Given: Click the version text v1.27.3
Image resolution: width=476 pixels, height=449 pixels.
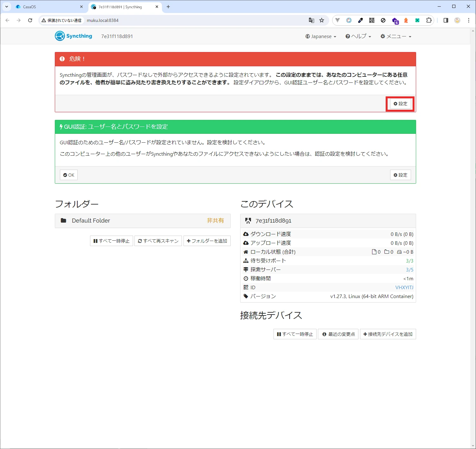Looking at the screenshot, I should (372, 296).
